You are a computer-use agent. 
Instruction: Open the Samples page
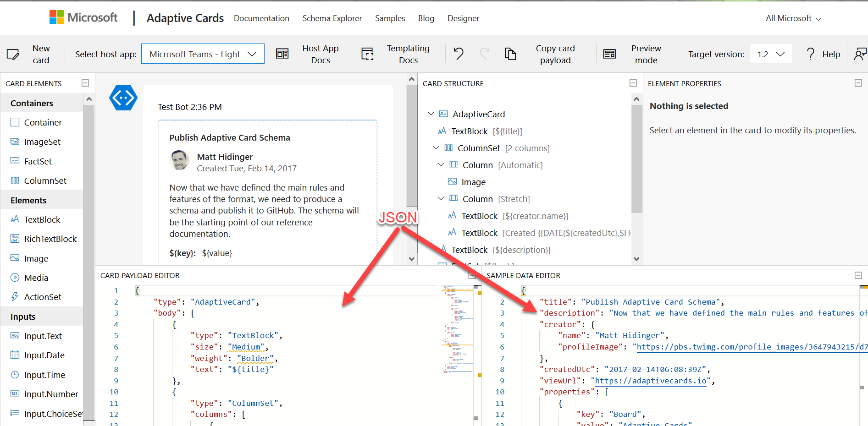coord(390,18)
